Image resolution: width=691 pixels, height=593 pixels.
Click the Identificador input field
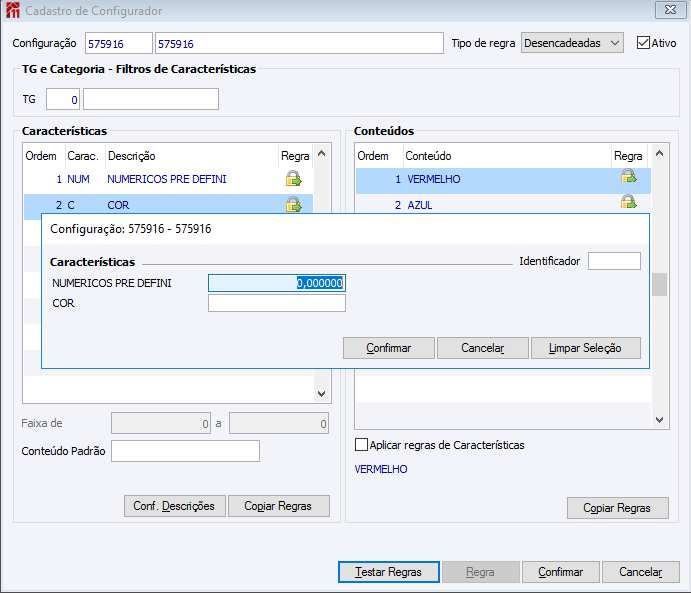click(614, 261)
